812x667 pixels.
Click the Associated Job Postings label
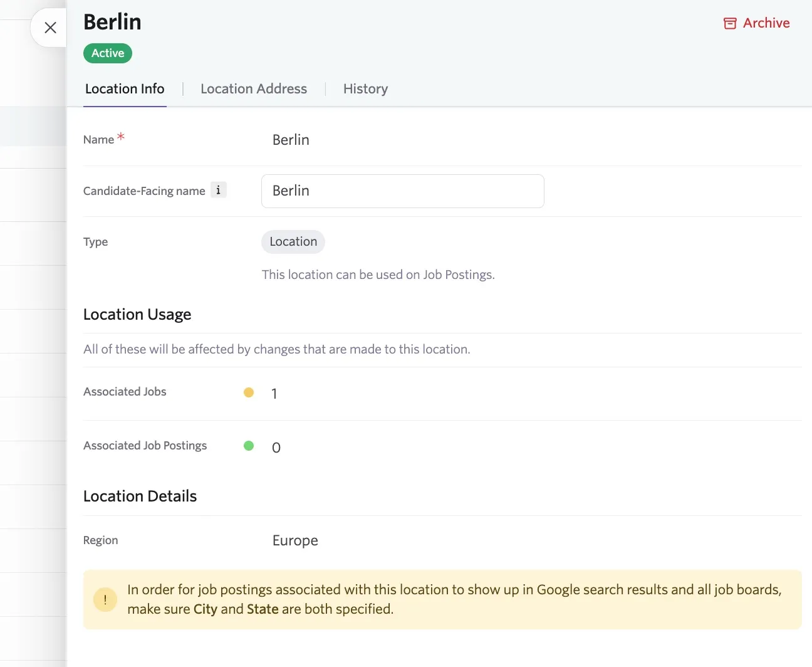145,446
